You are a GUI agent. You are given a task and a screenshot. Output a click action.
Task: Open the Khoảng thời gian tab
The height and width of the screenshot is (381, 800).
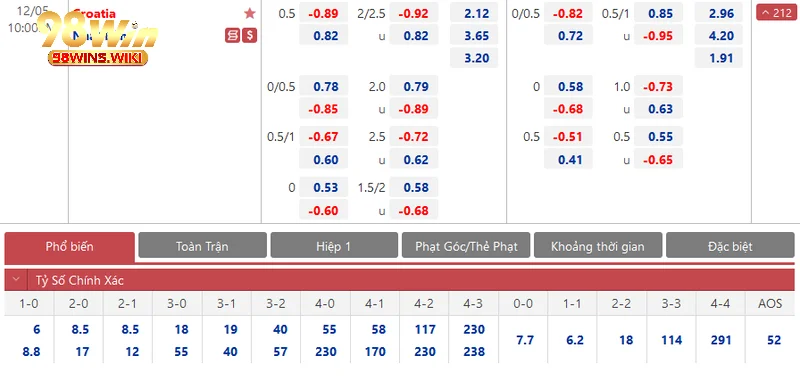(x=597, y=246)
